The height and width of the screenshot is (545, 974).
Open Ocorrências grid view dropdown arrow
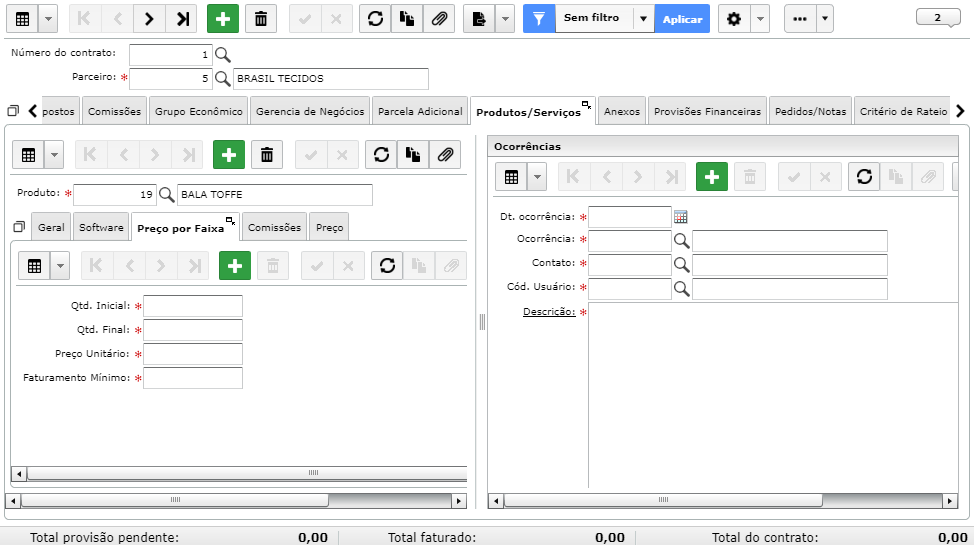537,177
